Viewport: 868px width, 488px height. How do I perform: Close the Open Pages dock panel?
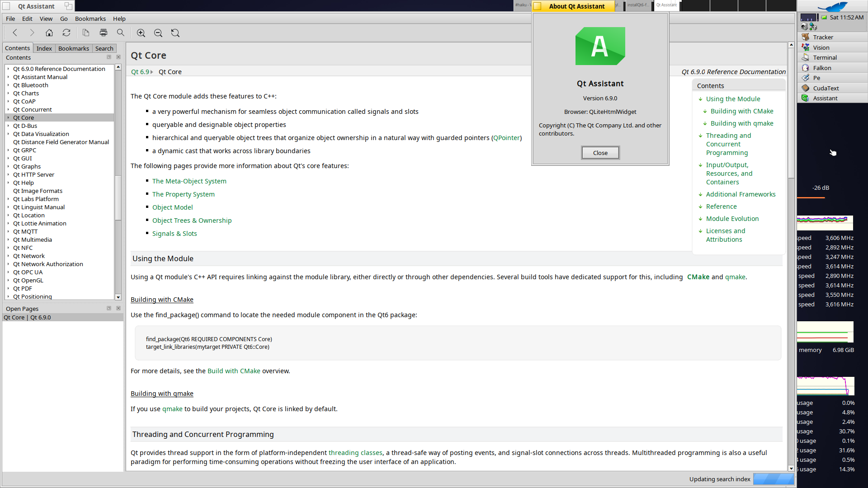(x=118, y=309)
